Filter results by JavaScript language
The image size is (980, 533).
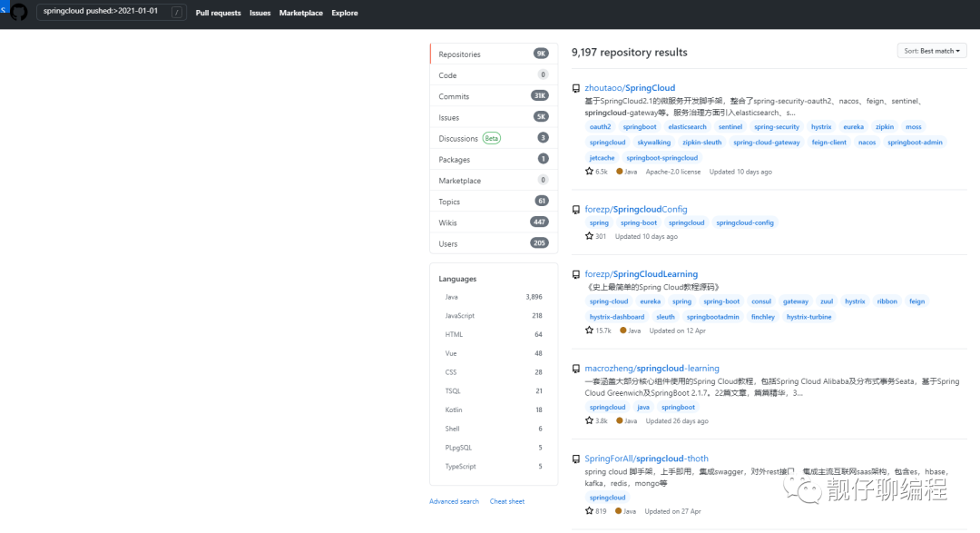[x=493, y=316]
